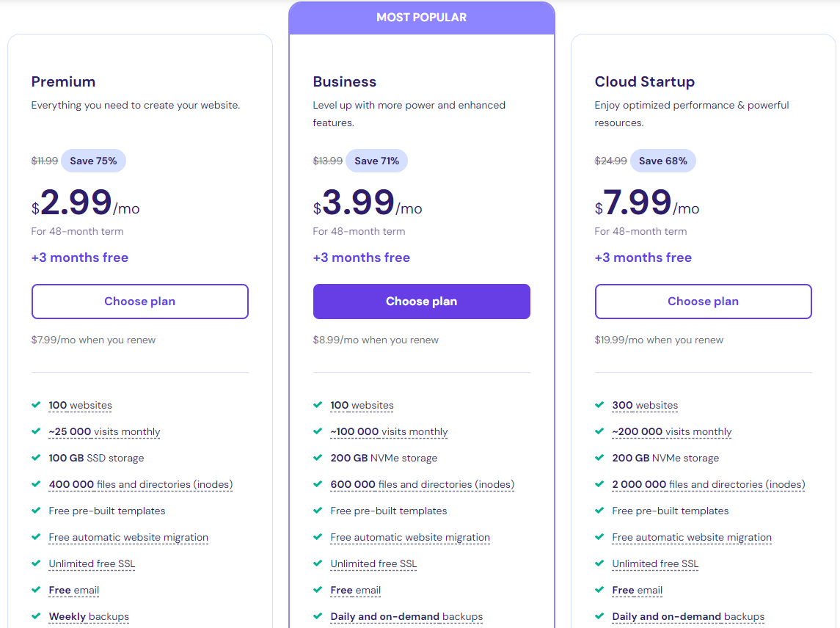Open Premium Free automatic website migration tooltip
Viewport: 840px width, 628px height.
pos(128,538)
